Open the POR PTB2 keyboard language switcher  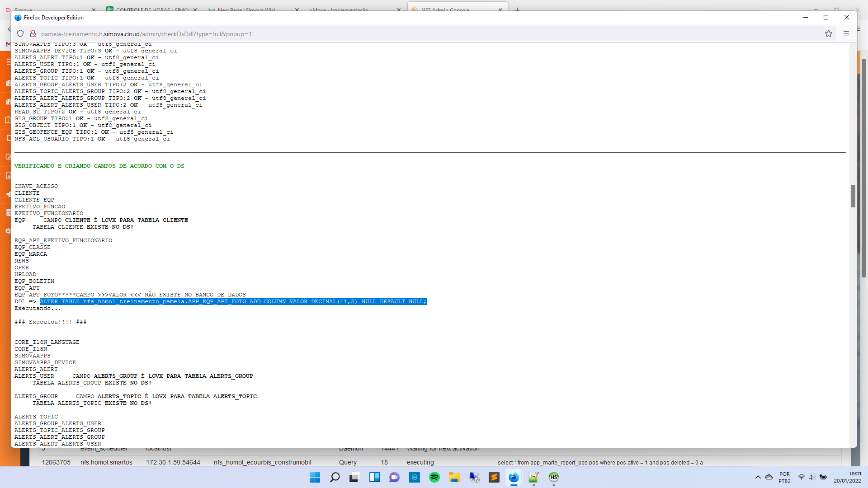[x=784, y=478]
